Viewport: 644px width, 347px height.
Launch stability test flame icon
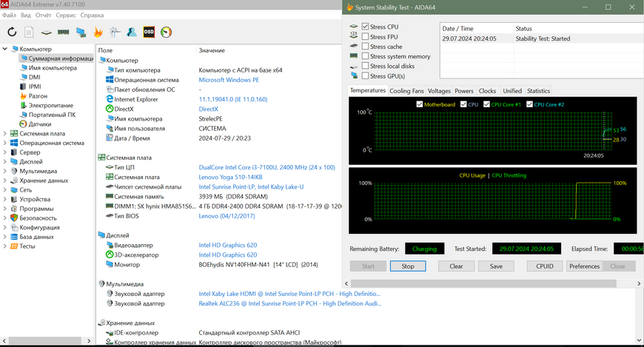pyautogui.click(x=98, y=32)
